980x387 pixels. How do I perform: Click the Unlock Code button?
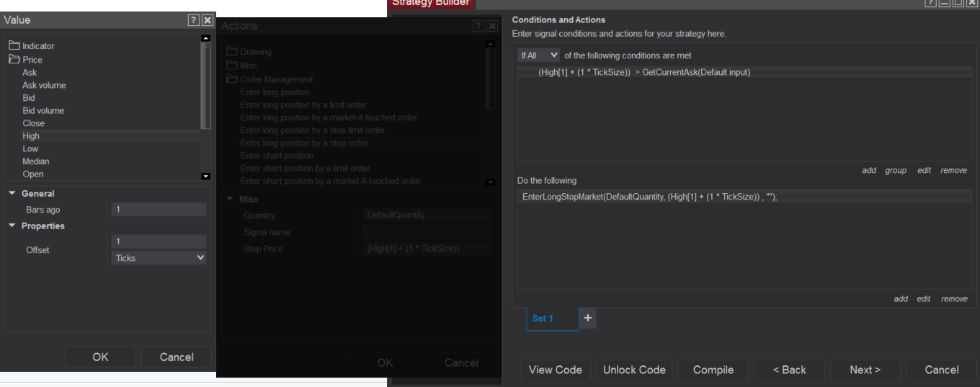point(634,370)
